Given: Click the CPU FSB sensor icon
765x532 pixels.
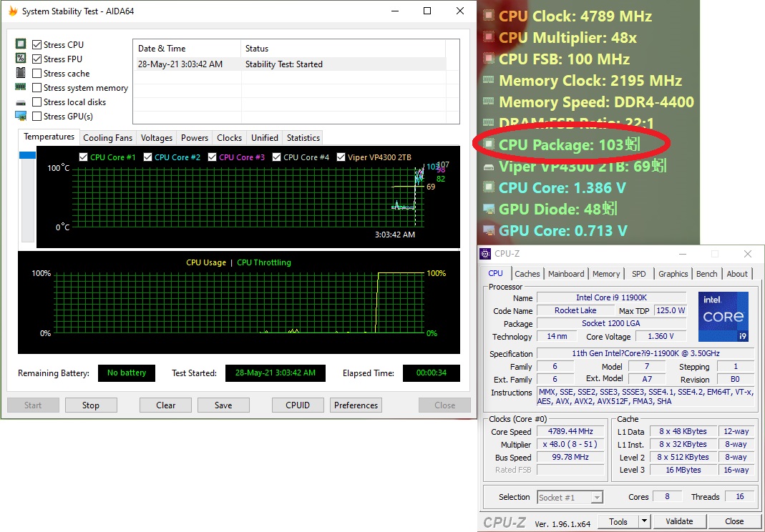Looking at the screenshot, I should click(488, 58).
